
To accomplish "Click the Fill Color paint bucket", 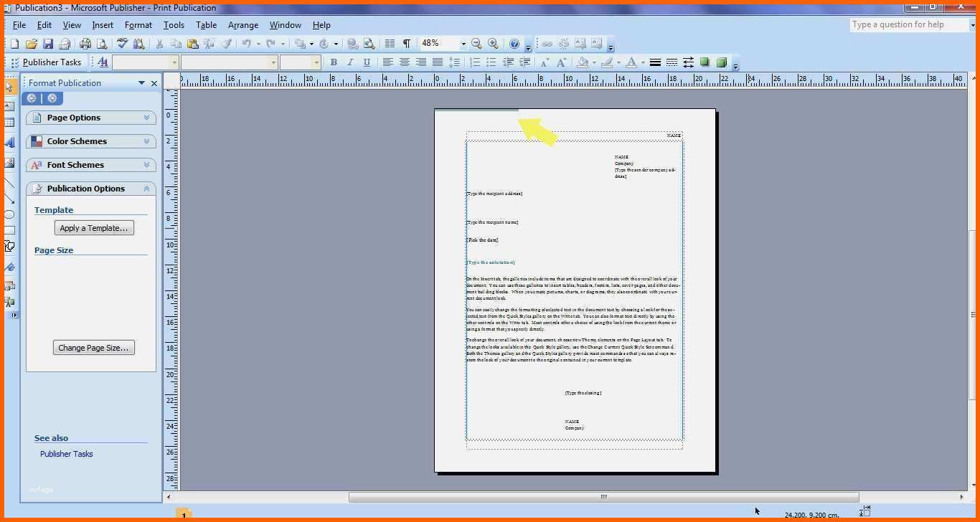I will click(x=583, y=62).
